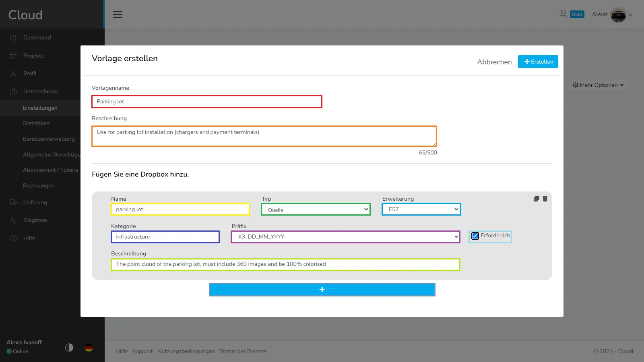
Task: Click the Diagnose pulse icon
Action: [x=13, y=220]
